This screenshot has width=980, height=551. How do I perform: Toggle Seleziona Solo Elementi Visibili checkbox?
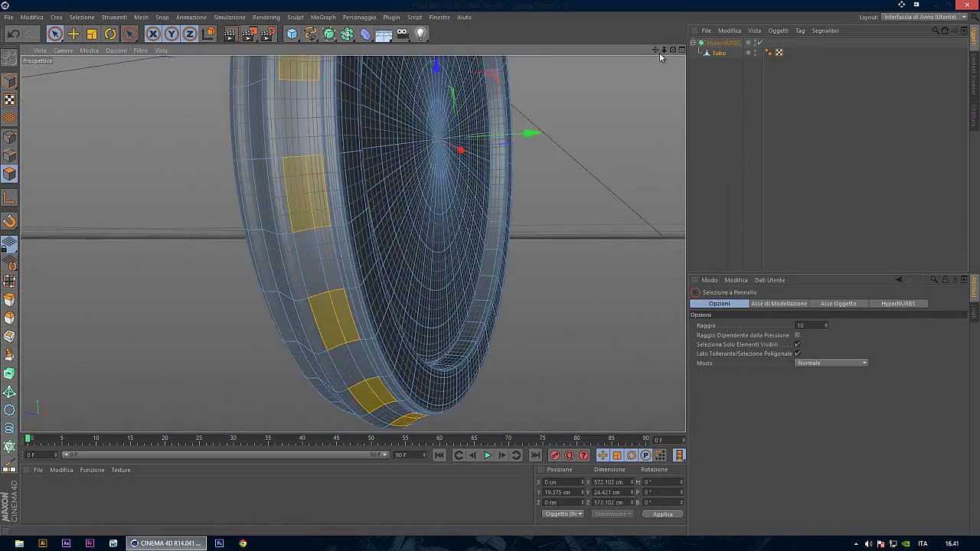tap(797, 344)
